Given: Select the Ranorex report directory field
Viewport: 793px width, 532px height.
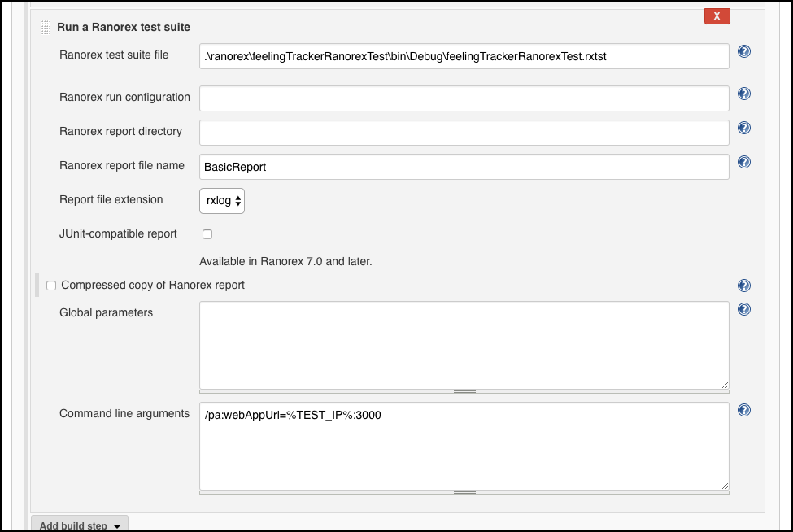Looking at the screenshot, I should (464, 133).
